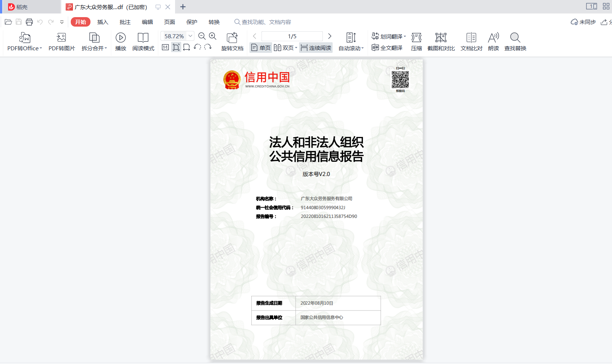
Task: Enable 连续阅读 continuous reading mode
Action: pyautogui.click(x=315, y=47)
